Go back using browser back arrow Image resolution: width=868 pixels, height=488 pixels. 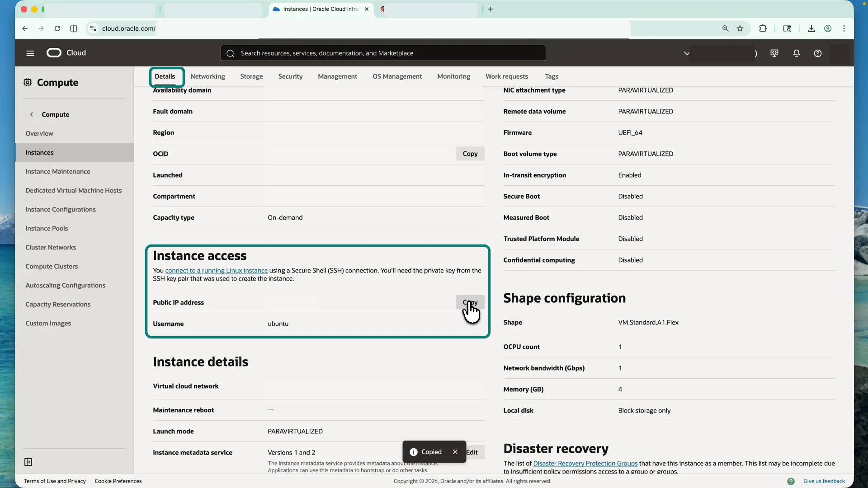[25, 28]
